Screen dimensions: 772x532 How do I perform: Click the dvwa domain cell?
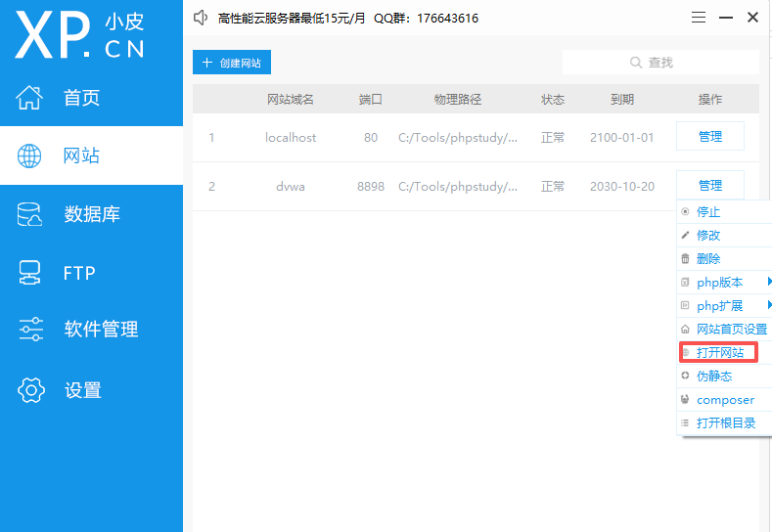(291, 187)
